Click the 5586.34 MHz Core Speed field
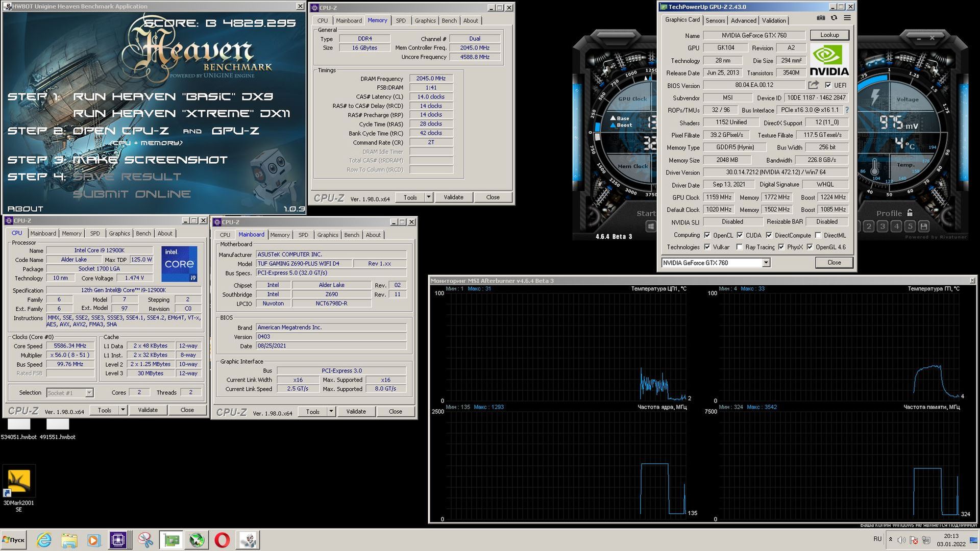 [70, 345]
